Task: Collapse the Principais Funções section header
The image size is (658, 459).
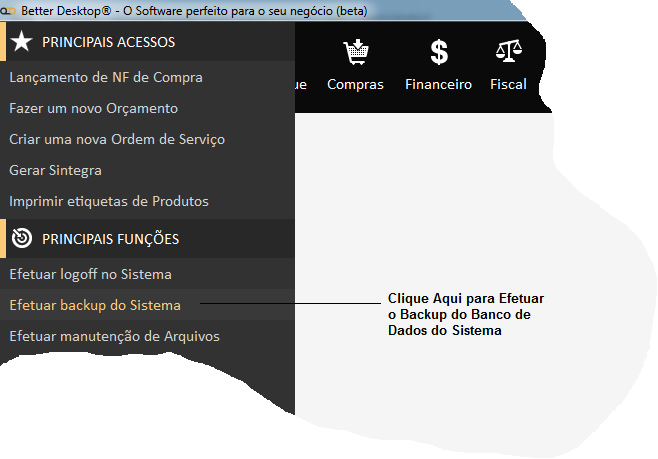Action: [110, 239]
